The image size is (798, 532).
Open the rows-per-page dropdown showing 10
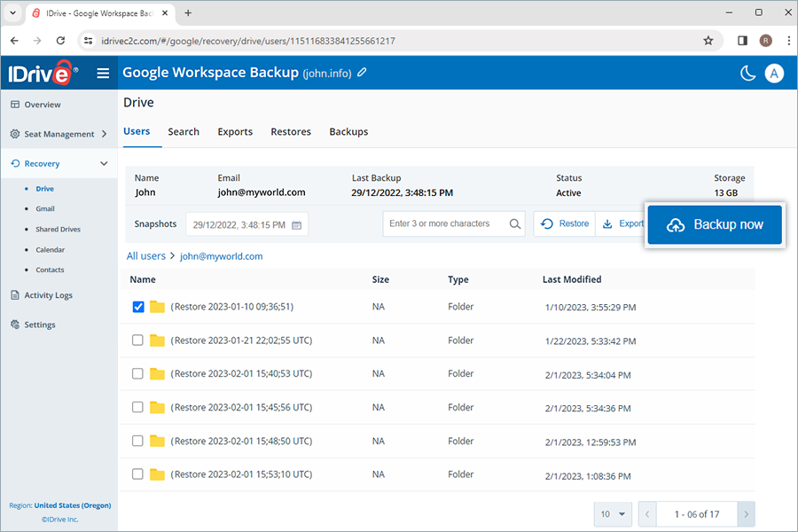613,514
